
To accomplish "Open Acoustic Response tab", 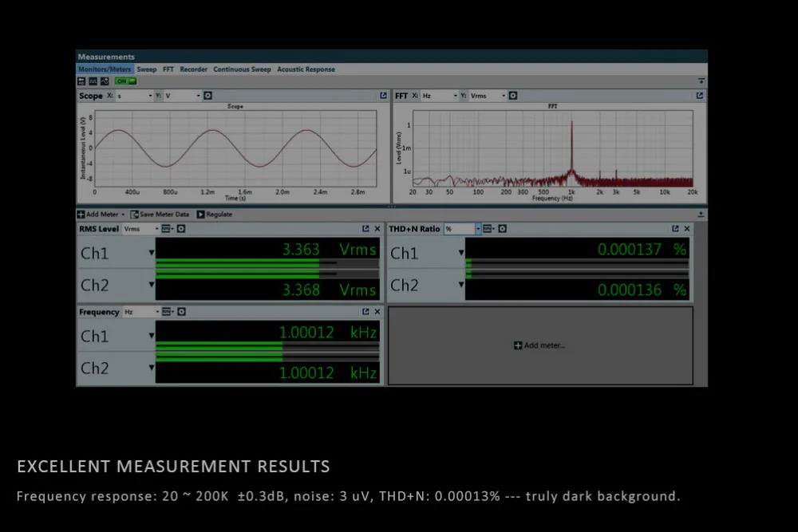I will [306, 69].
